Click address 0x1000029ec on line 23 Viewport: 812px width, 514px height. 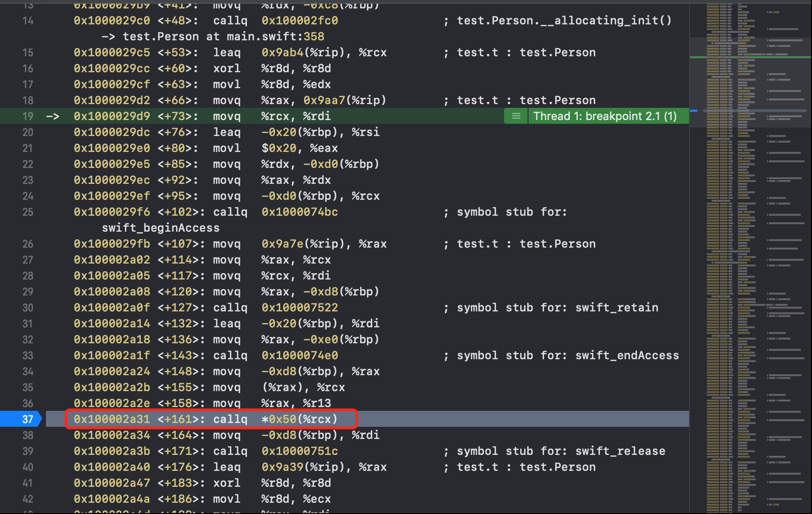(x=112, y=180)
